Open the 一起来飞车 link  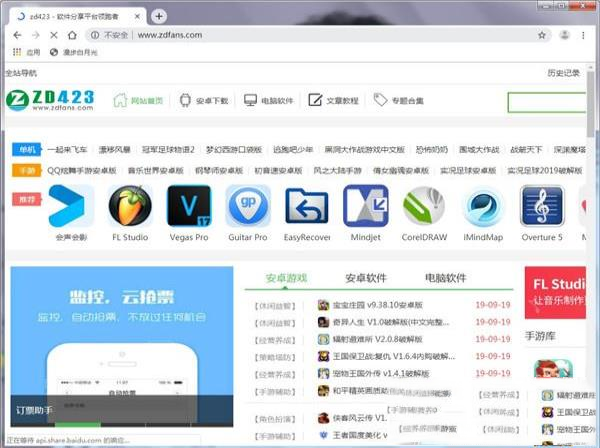coord(67,150)
